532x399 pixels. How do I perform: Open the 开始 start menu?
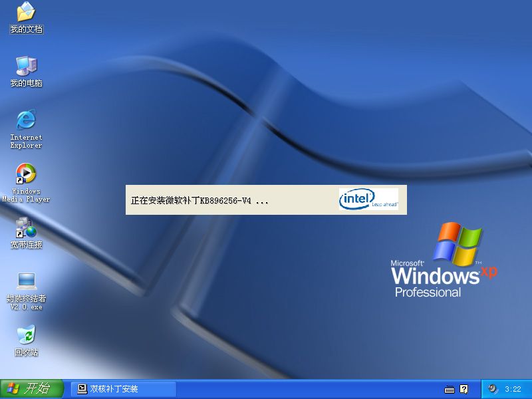point(32,389)
